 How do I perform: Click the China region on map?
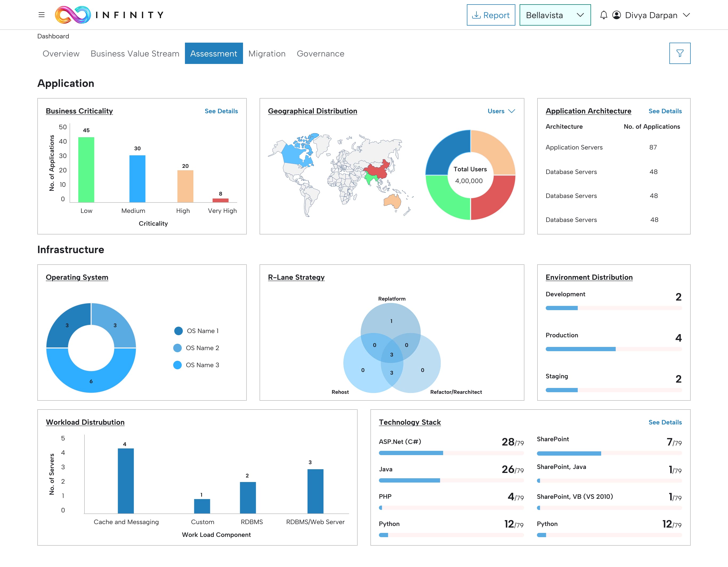(378, 169)
